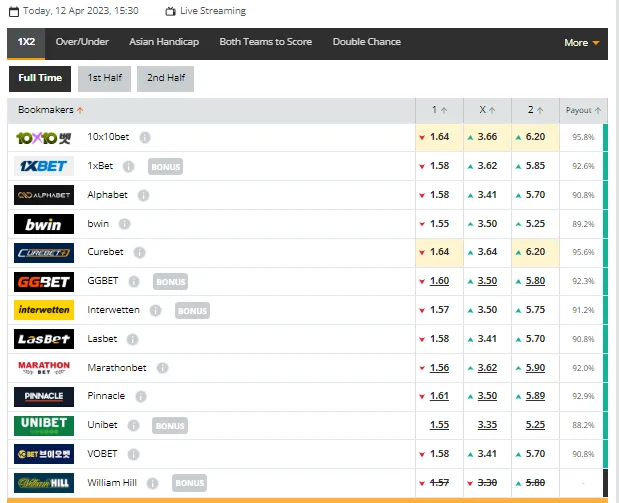Select the Full Time period
This screenshot has width=619, height=503.
[x=40, y=78]
